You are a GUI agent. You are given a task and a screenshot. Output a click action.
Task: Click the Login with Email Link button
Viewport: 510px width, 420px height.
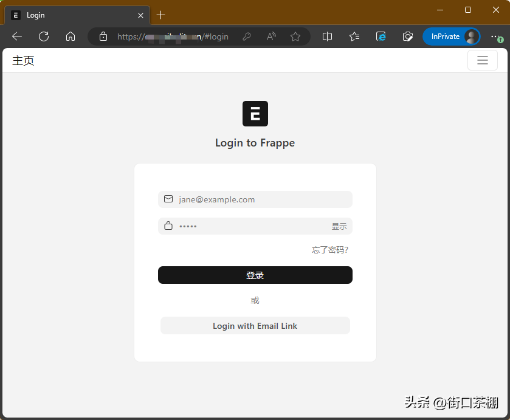pyautogui.click(x=255, y=326)
